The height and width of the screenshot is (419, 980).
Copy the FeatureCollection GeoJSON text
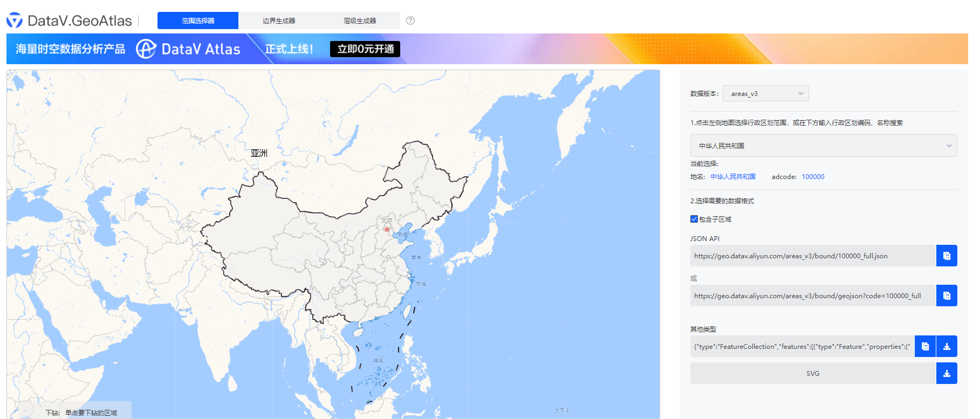925,346
